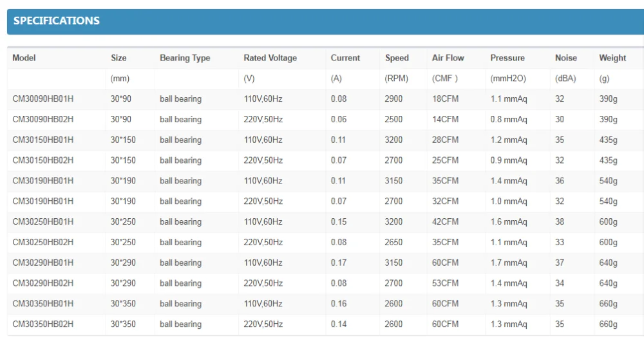This screenshot has width=644, height=345.
Task: Click the (RPM) unit label under Speed
Action: [x=397, y=79]
